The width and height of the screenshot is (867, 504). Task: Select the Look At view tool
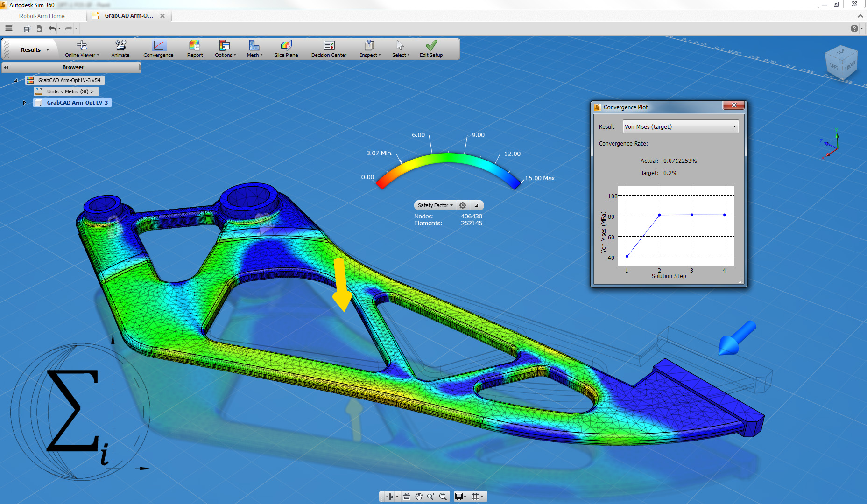[x=407, y=497]
